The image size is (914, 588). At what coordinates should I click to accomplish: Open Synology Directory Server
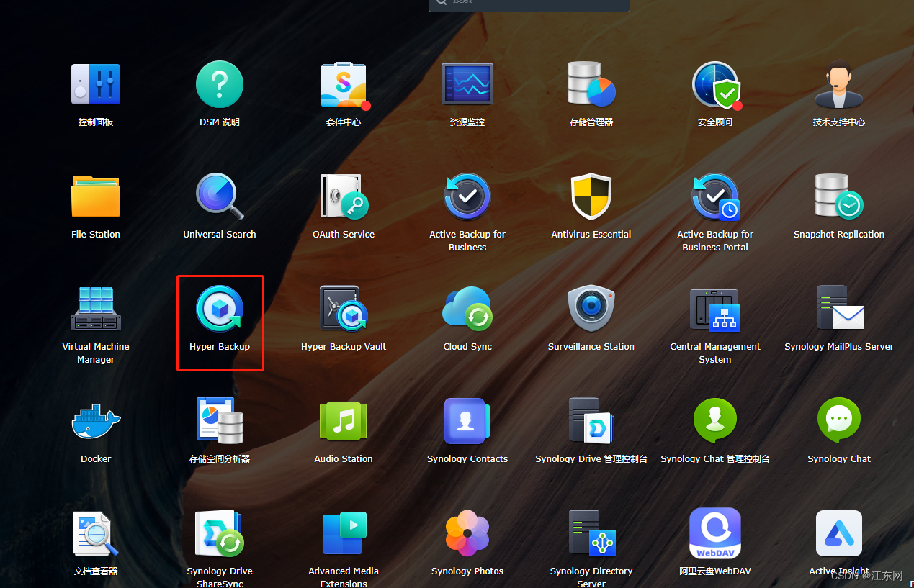[x=591, y=533]
